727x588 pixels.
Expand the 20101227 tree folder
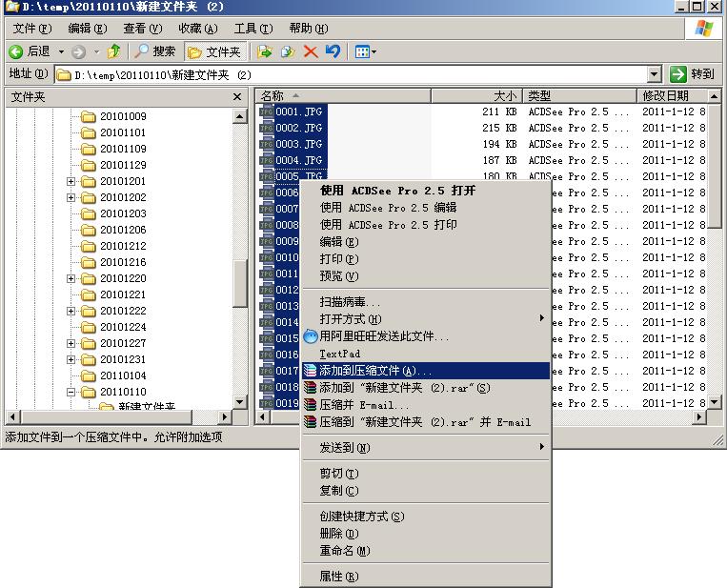[71, 344]
